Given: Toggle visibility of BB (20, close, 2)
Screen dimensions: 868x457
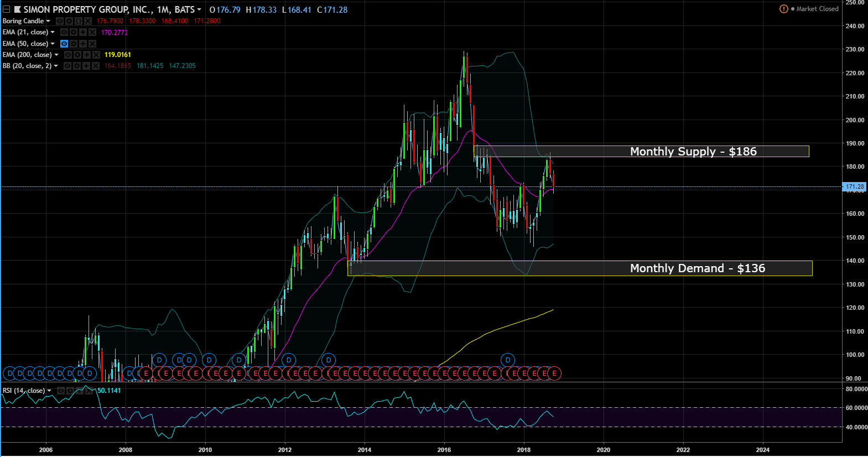Looking at the screenshot, I should 67,66.
